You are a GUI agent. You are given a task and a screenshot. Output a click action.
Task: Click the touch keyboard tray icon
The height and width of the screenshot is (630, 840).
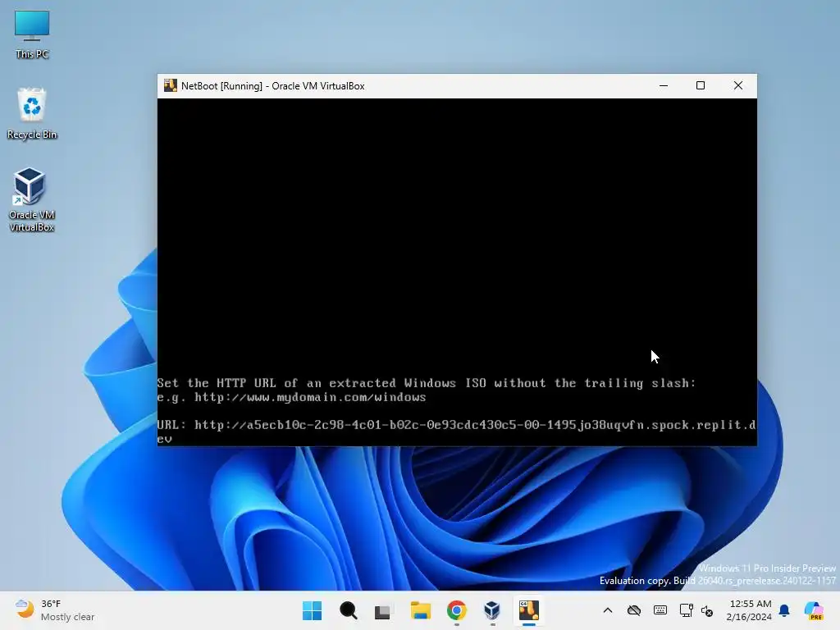point(660,610)
